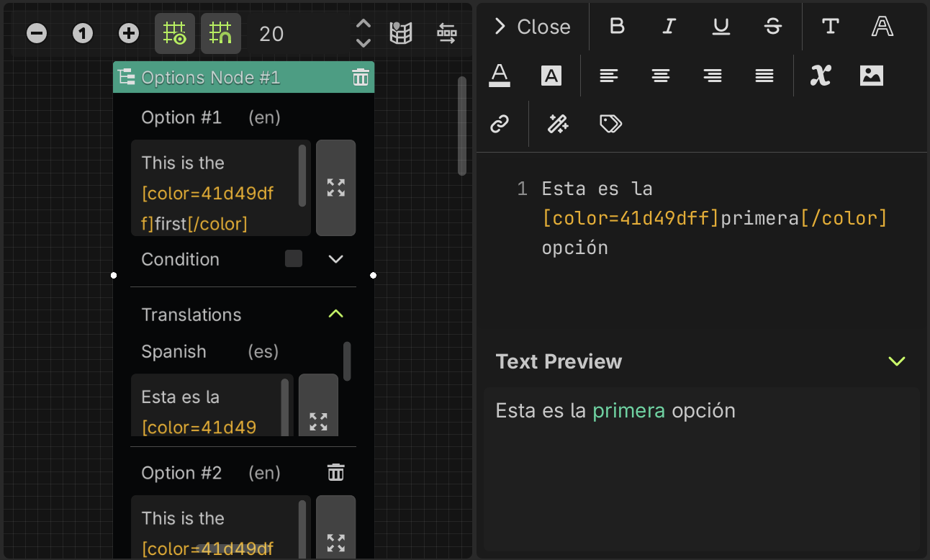Reset zoom with the 1 icon
The height and width of the screenshot is (560, 930).
(83, 33)
